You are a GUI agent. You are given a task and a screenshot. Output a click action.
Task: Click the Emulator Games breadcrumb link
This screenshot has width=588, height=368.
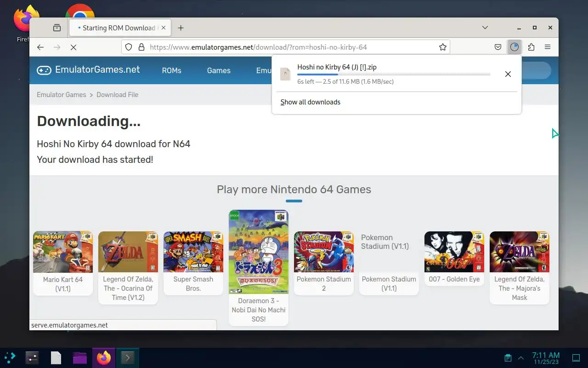[x=62, y=95]
